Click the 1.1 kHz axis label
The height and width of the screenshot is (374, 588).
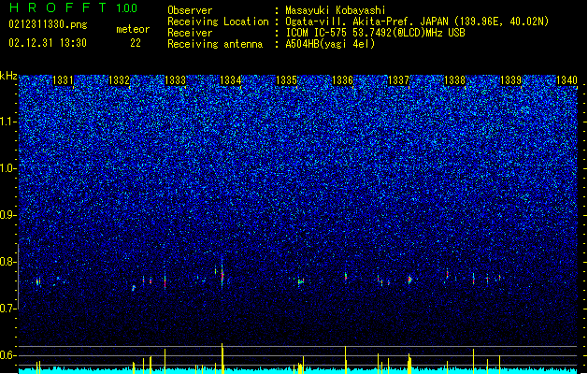click(x=8, y=122)
